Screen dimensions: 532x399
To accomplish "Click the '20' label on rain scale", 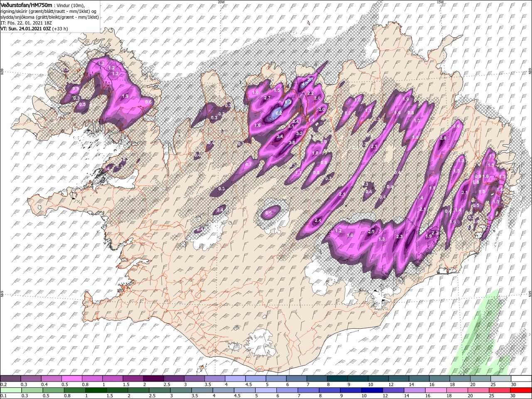I will tap(470, 396).
